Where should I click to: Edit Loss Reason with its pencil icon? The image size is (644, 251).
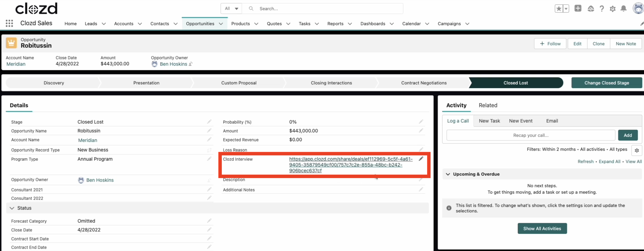(x=421, y=149)
